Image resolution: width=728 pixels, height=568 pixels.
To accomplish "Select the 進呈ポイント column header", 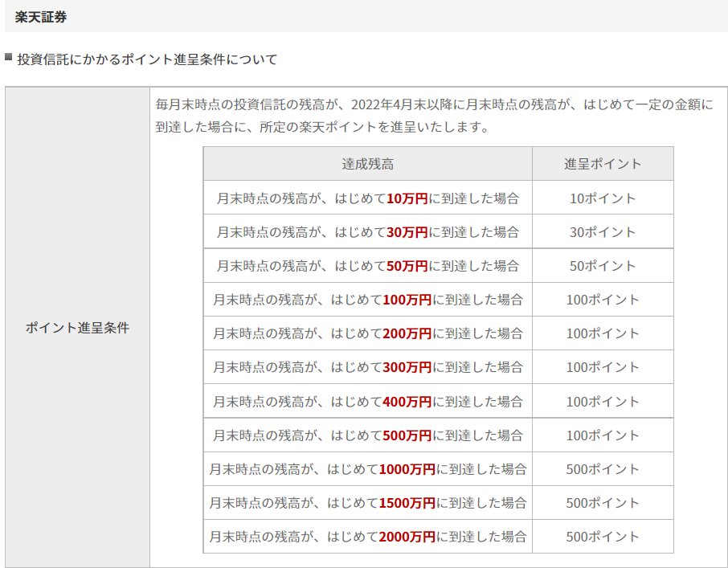I will coord(603,164).
